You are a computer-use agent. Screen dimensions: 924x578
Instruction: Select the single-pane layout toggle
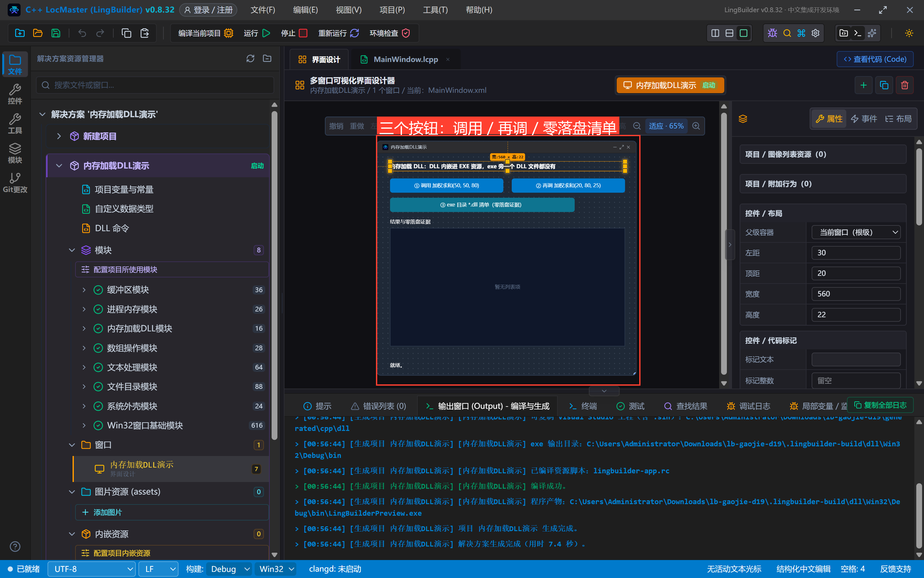[x=743, y=33]
